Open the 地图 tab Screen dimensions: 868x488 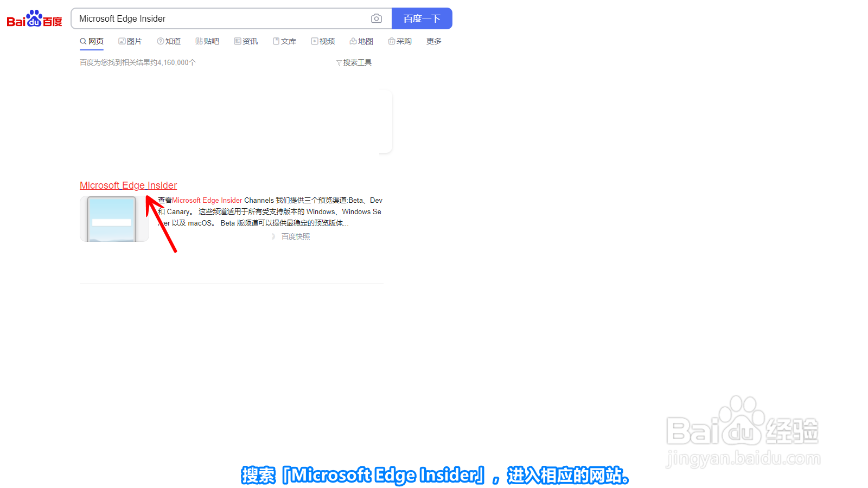coord(361,41)
